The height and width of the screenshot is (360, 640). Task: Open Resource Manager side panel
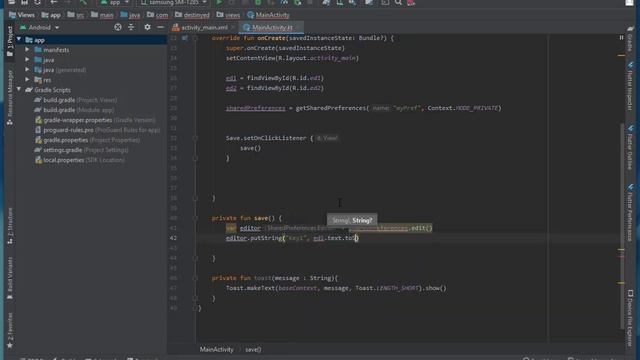(10, 97)
